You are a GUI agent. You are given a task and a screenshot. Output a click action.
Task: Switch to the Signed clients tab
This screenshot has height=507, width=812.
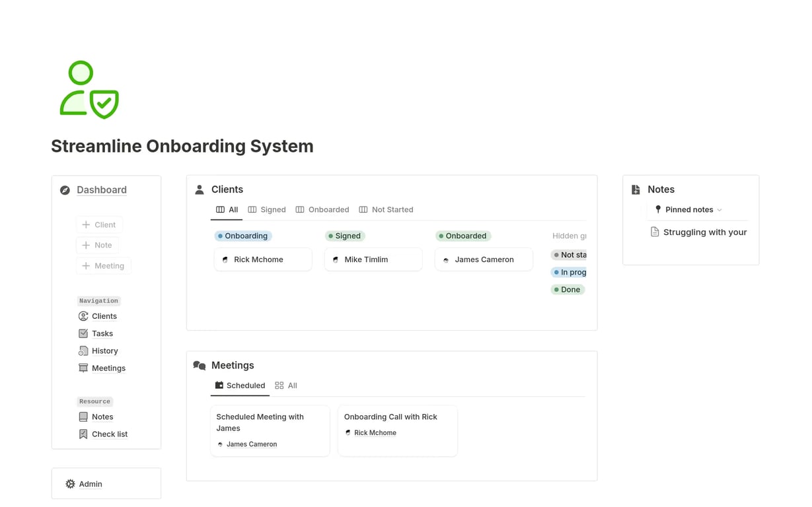(x=267, y=210)
